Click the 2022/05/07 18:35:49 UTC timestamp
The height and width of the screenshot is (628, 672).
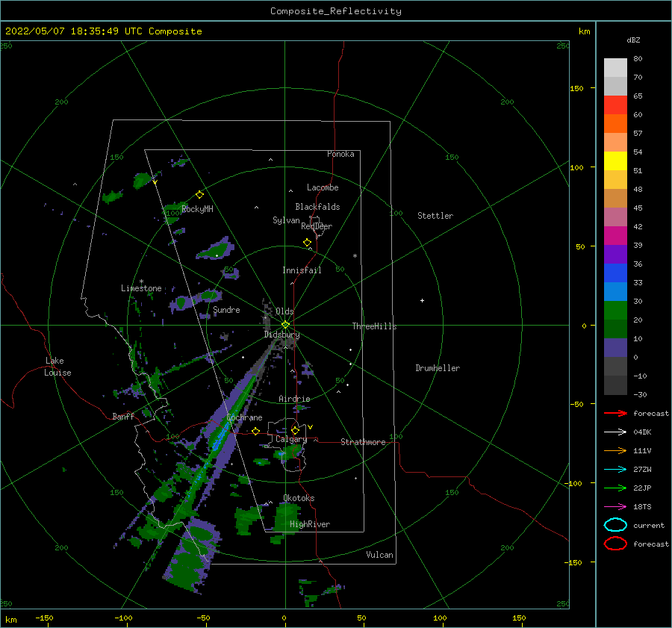[x=74, y=31]
